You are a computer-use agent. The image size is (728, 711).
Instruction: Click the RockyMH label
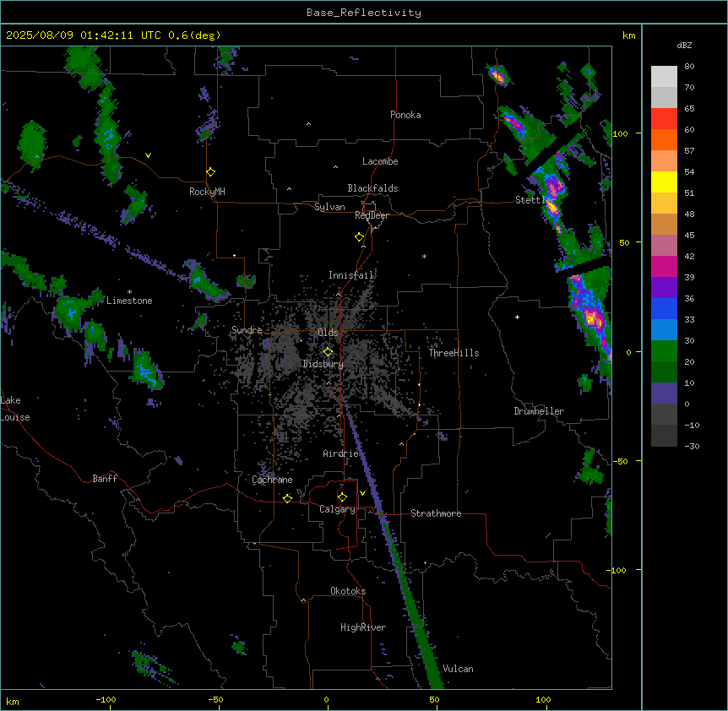(x=207, y=192)
